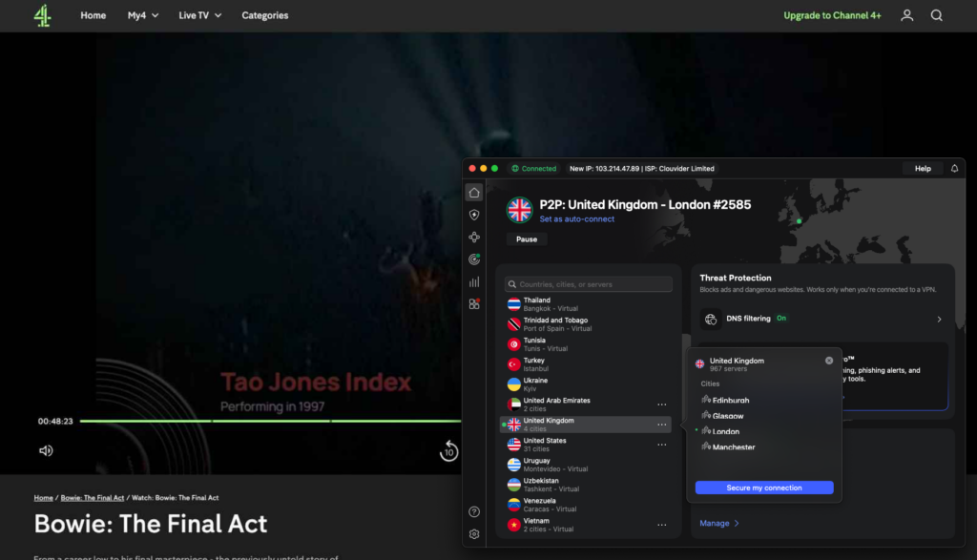Select Vietnam in the server list
The image size is (977, 560).
tap(586, 525)
